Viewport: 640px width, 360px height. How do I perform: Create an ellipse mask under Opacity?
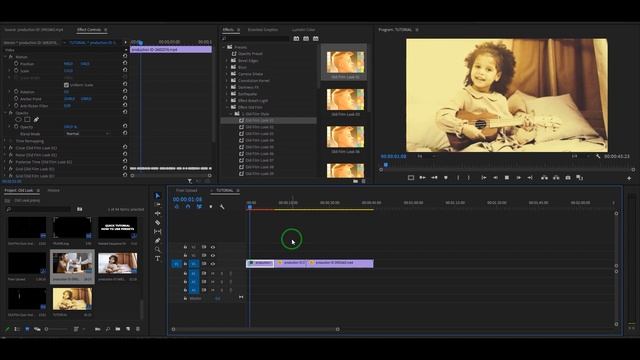18,120
